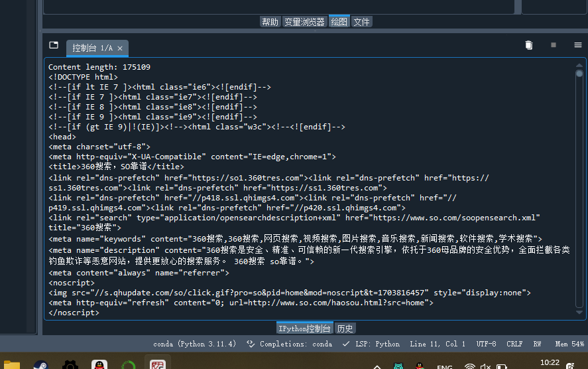Click the RW permission indicator
The width and height of the screenshot is (588, 369).
[x=538, y=344]
